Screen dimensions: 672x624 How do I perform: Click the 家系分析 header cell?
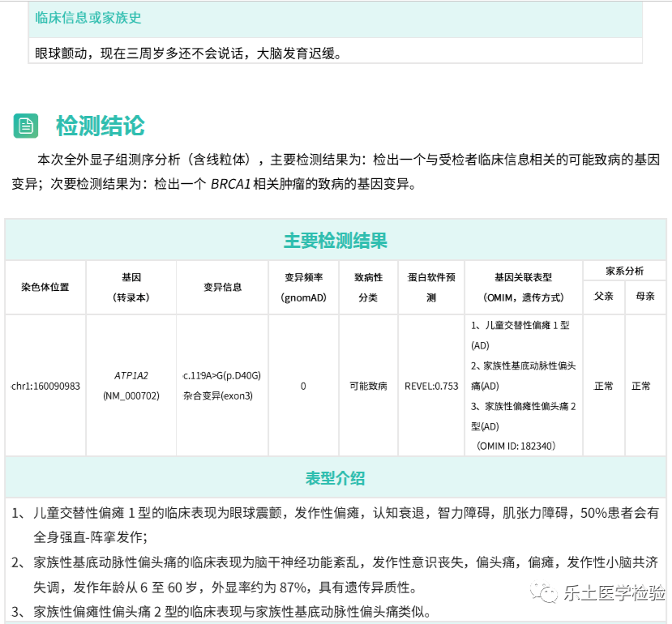[624, 271]
